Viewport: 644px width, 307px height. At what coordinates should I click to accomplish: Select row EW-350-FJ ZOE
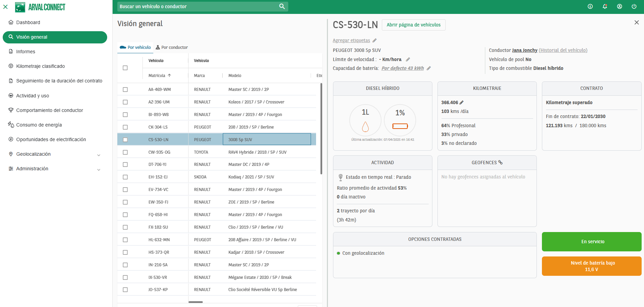point(217,202)
